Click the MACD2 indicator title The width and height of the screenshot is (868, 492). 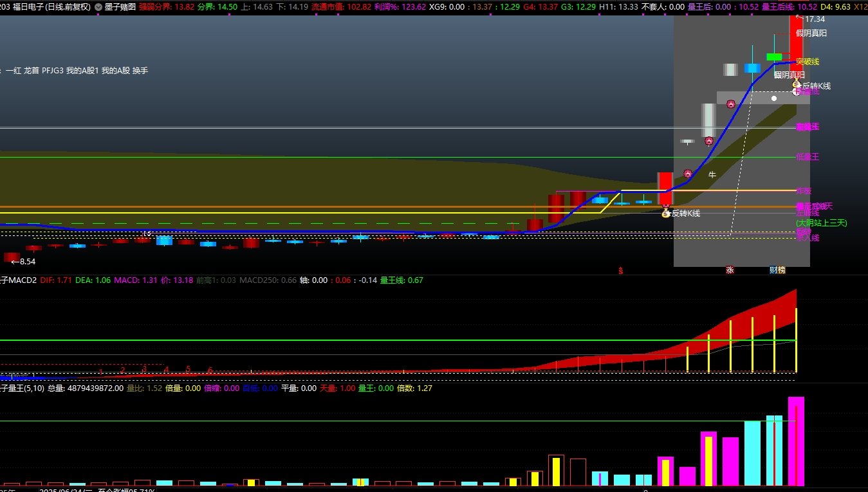click(17, 280)
